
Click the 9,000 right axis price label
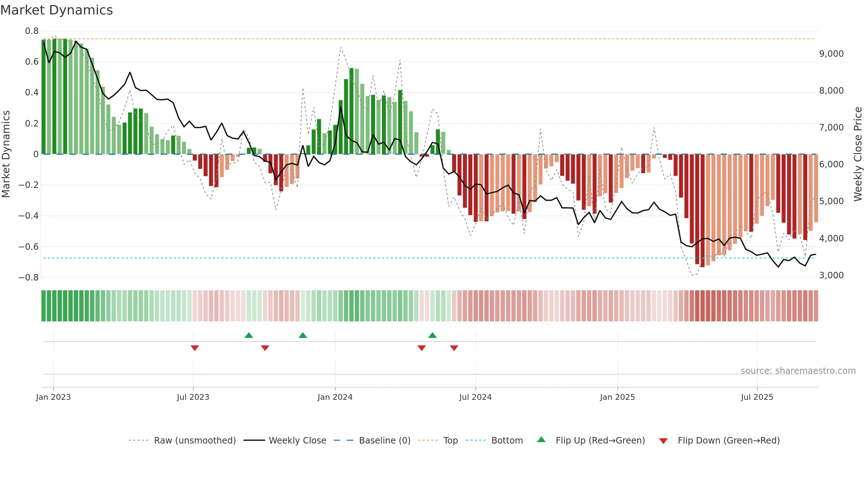coord(831,54)
